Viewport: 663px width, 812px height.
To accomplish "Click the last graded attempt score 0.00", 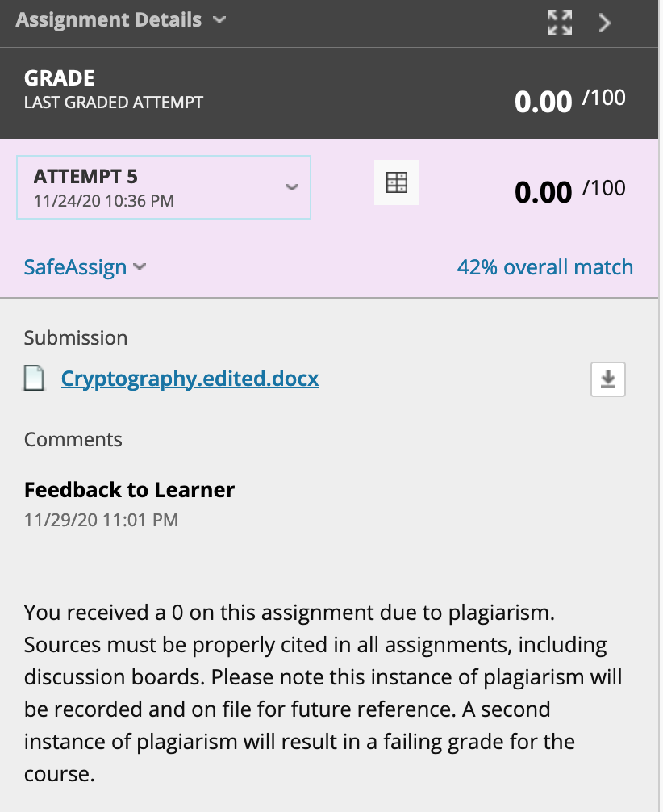I will tap(543, 102).
